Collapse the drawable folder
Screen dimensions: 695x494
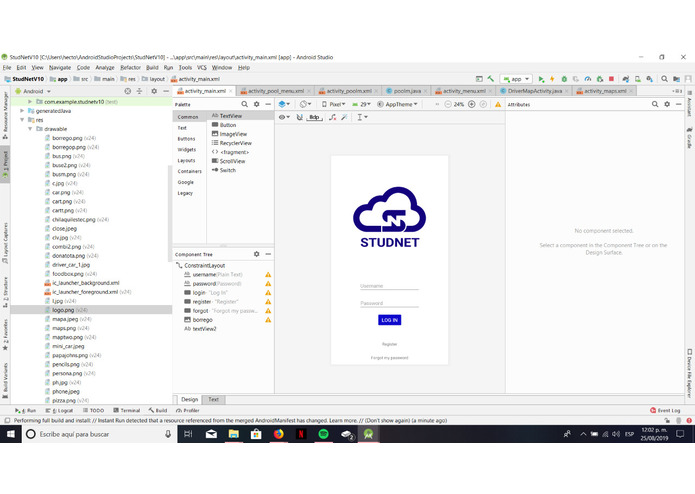(x=30, y=129)
